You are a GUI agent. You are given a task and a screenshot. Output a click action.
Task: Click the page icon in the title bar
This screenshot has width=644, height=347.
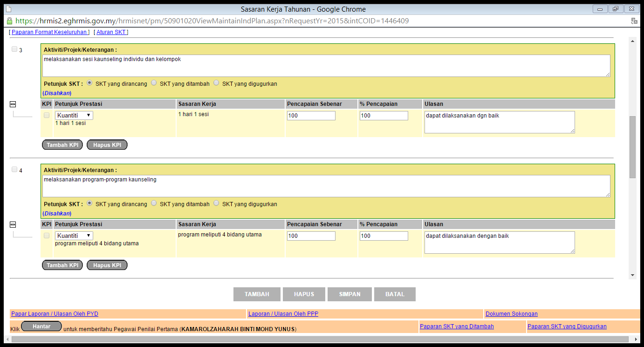[9, 9]
